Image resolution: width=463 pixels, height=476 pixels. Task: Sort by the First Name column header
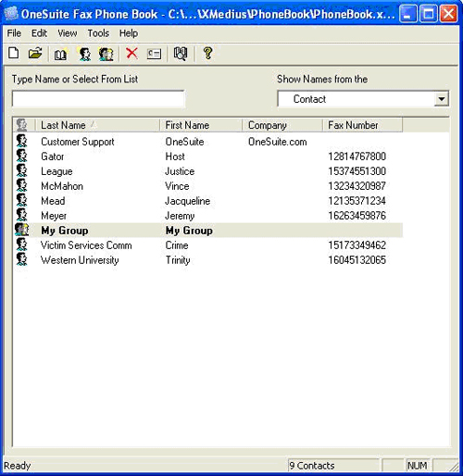coord(201,125)
